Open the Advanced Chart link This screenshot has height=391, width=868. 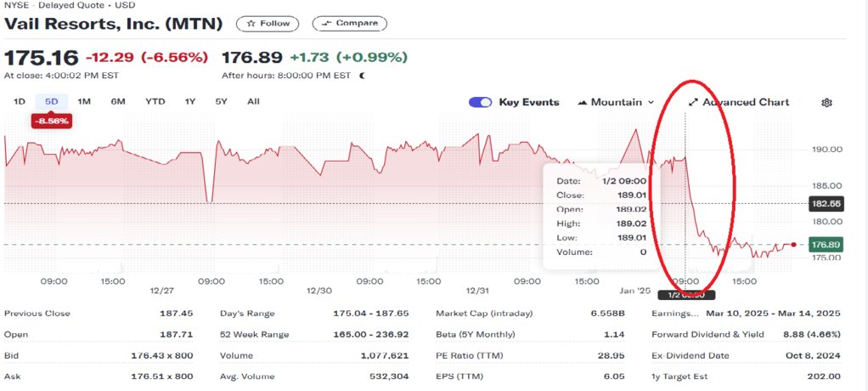pyautogui.click(x=739, y=103)
